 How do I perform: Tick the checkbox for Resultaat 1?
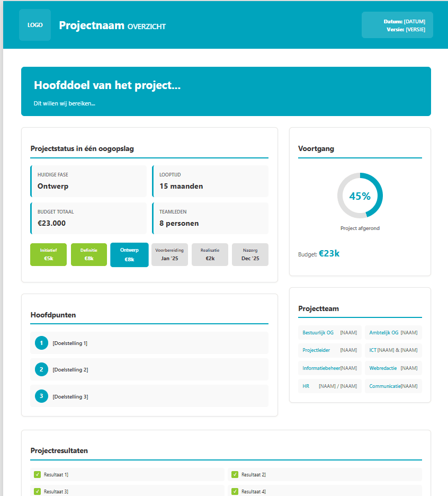(x=37, y=474)
